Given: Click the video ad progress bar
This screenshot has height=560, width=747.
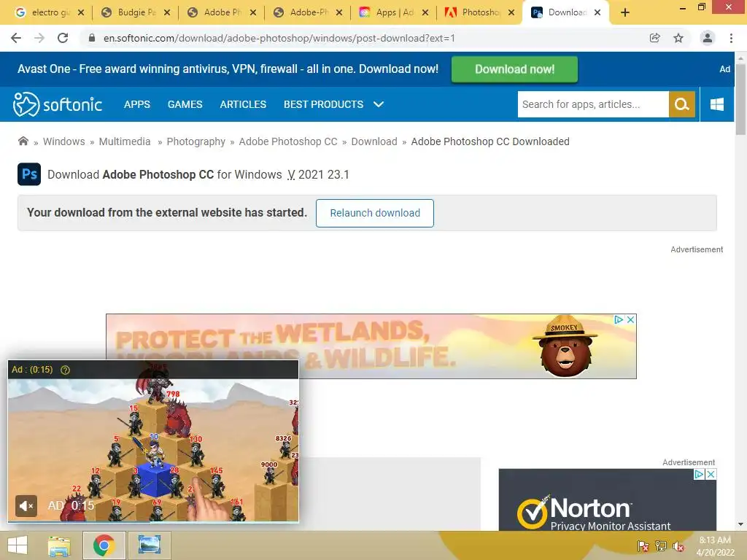Looking at the screenshot, I should tap(153, 521).
